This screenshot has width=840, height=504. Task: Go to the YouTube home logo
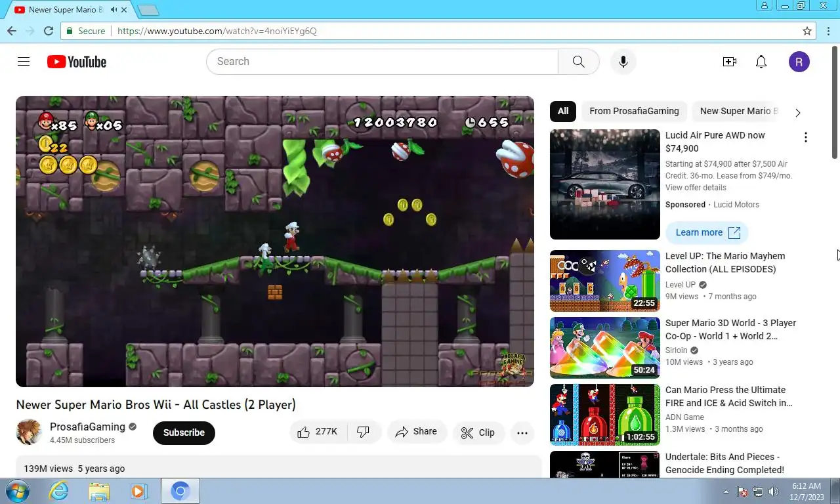click(76, 62)
